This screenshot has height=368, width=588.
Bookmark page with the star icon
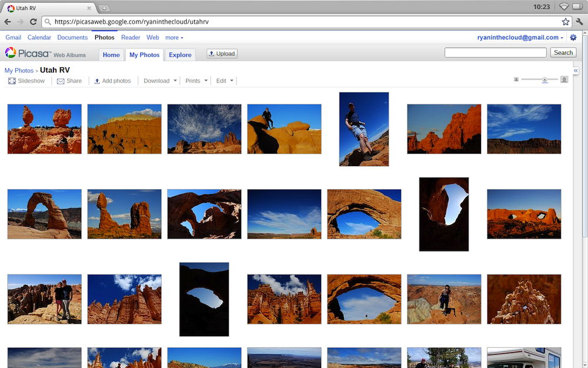point(565,22)
